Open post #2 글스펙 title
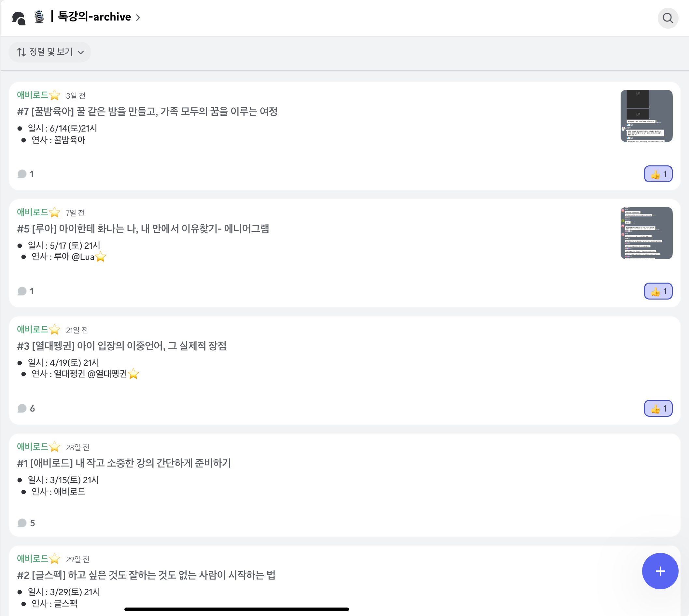The height and width of the screenshot is (616, 689). pos(146,575)
